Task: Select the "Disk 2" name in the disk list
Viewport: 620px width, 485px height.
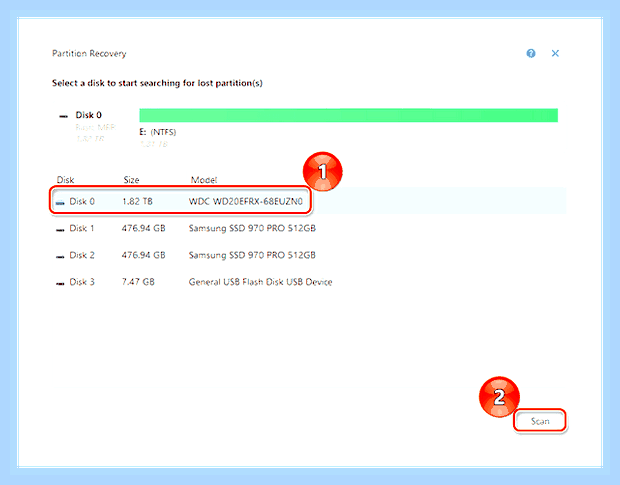Action: [82, 255]
